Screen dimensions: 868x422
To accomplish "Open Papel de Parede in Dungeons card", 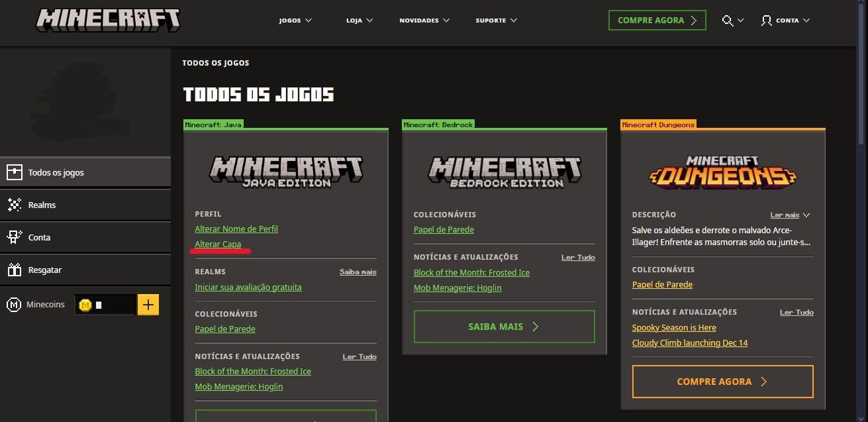I will click(x=662, y=285).
